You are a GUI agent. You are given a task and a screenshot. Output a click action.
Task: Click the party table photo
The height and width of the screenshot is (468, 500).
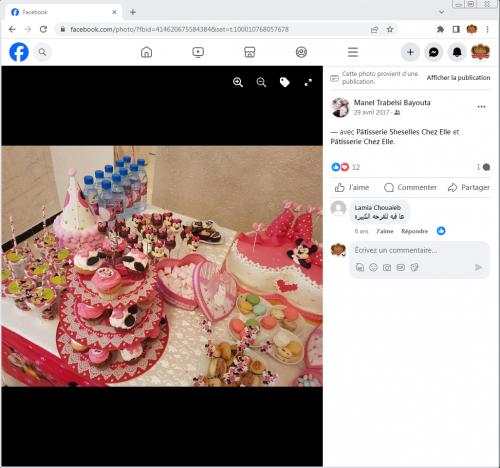pyautogui.click(x=162, y=266)
